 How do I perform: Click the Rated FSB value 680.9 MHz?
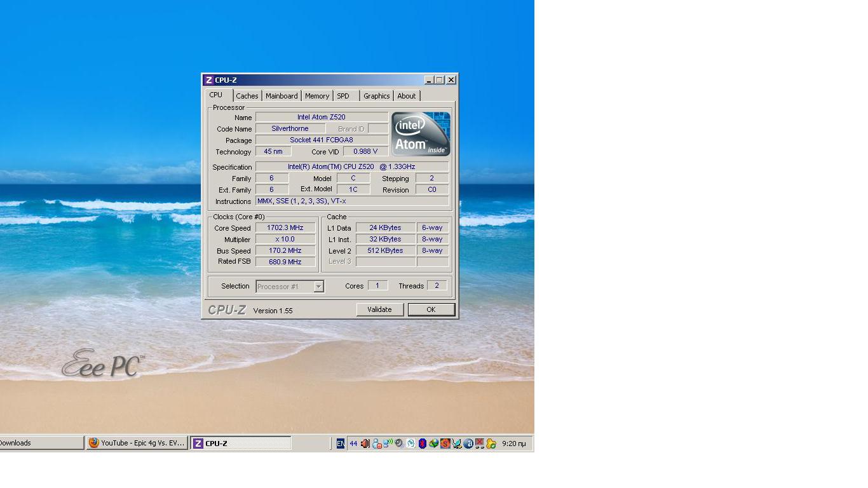[x=285, y=262]
